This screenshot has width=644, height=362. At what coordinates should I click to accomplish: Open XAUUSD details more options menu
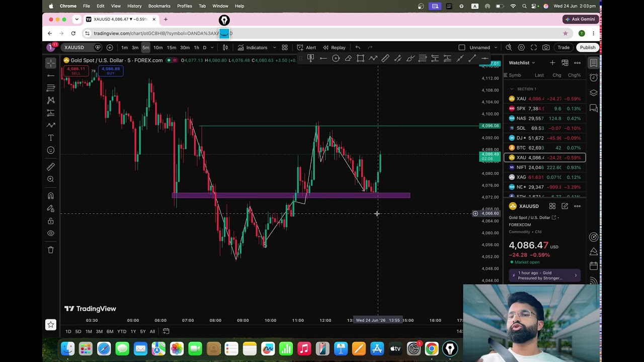[x=578, y=206]
